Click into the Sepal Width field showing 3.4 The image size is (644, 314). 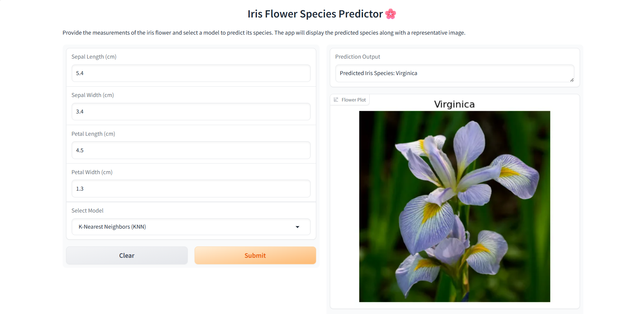tap(191, 112)
